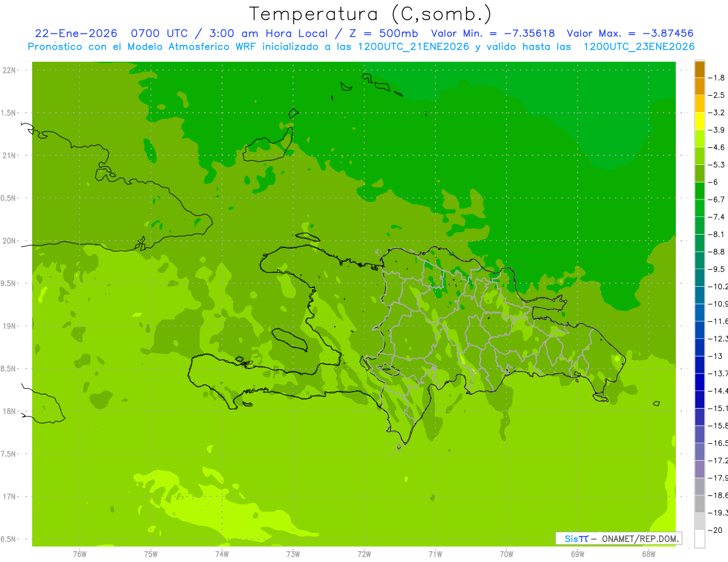Pick the orange swatch between -1.8 and -2.5

point(699,87)
